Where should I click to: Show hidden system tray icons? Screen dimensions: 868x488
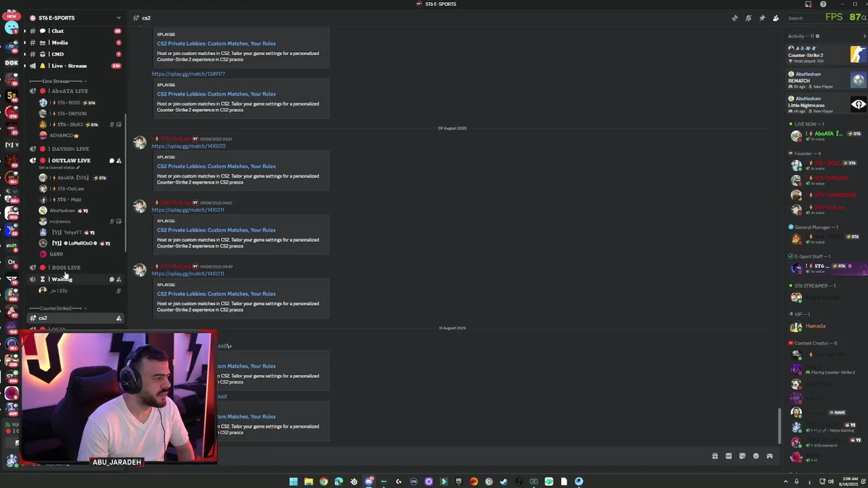tap(786, 482)
